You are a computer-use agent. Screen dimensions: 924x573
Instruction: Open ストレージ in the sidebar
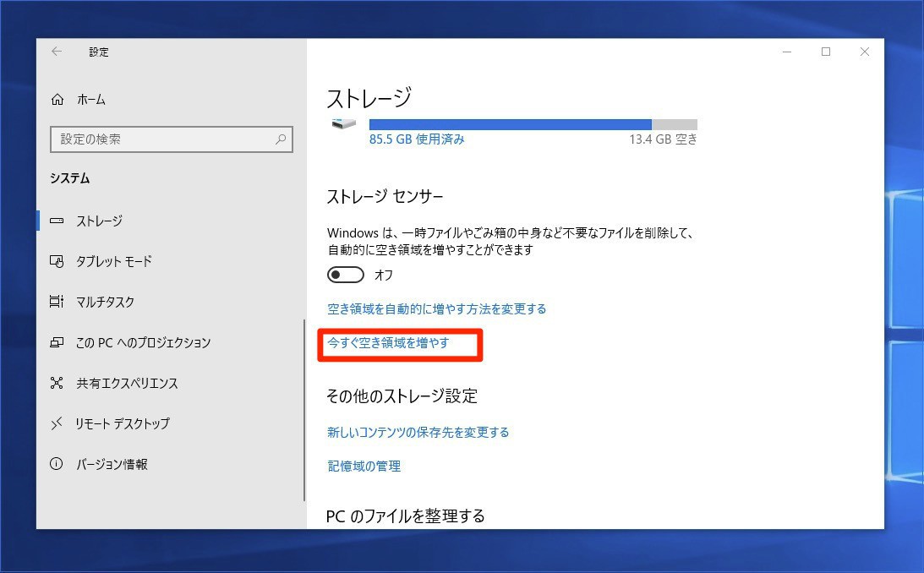[99, 221]
